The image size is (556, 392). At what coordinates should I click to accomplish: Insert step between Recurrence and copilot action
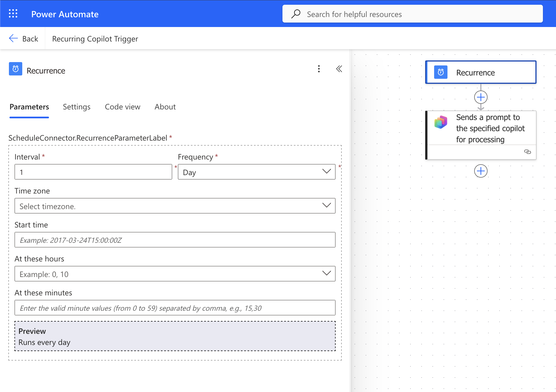tap(481, 97)
